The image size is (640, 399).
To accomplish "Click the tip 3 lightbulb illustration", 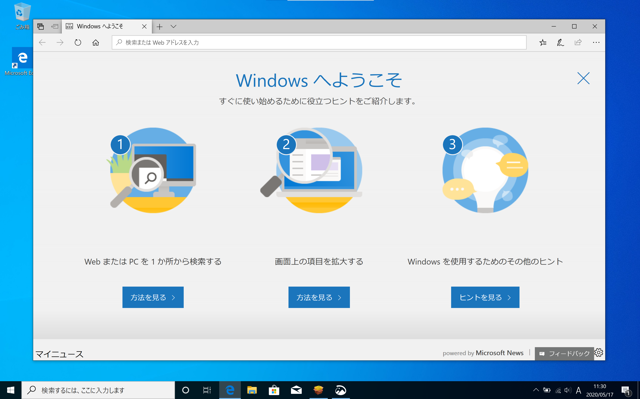I will (485, 170).
